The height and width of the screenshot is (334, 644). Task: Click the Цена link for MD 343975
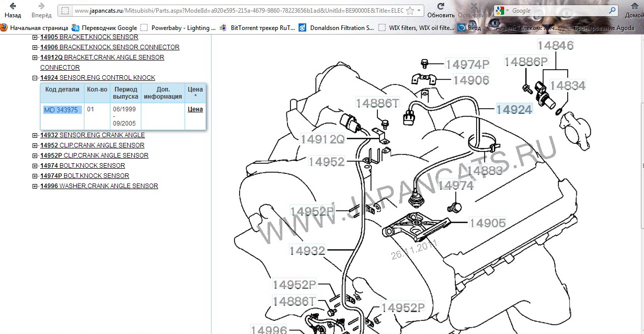195,109
